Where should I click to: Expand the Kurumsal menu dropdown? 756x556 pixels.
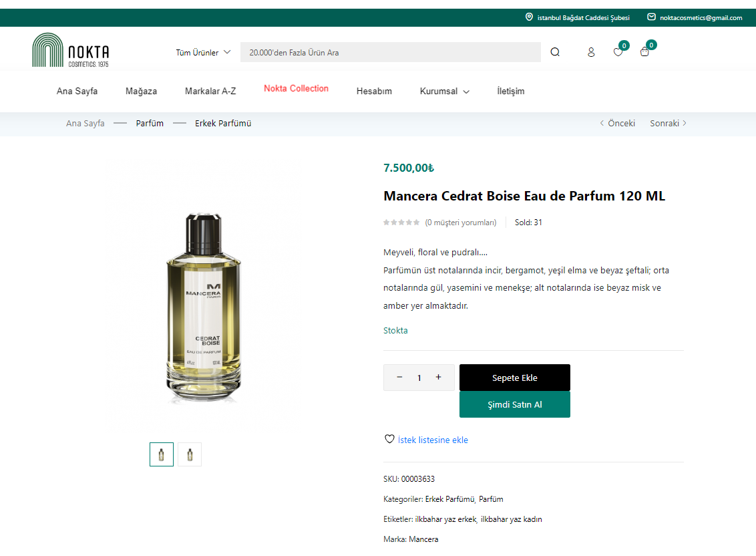tap(444, 91)
